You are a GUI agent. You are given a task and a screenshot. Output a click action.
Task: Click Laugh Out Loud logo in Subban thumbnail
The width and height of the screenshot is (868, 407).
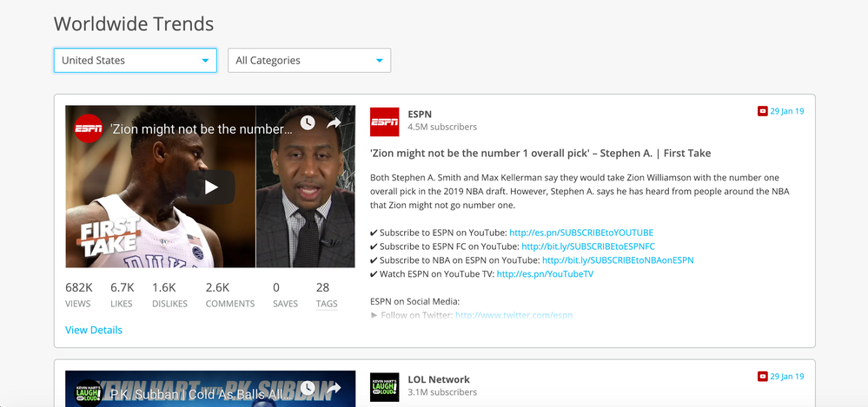(x=89, y=393)
